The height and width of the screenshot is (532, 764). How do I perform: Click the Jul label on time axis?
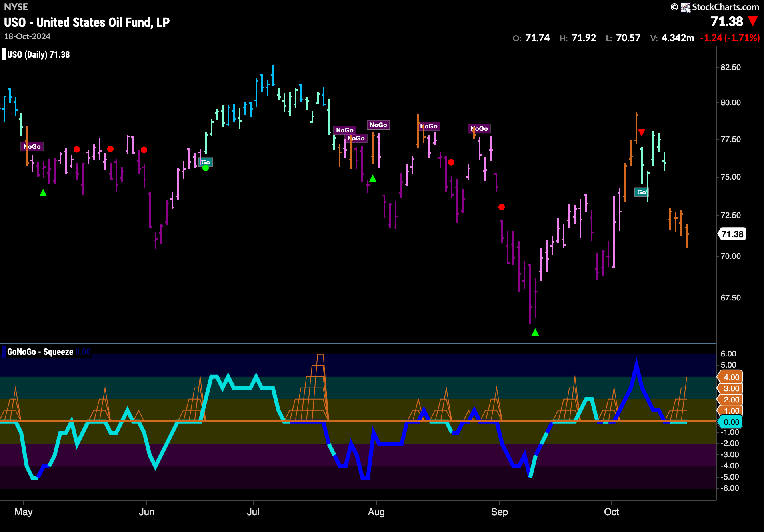tap(253, 512)
